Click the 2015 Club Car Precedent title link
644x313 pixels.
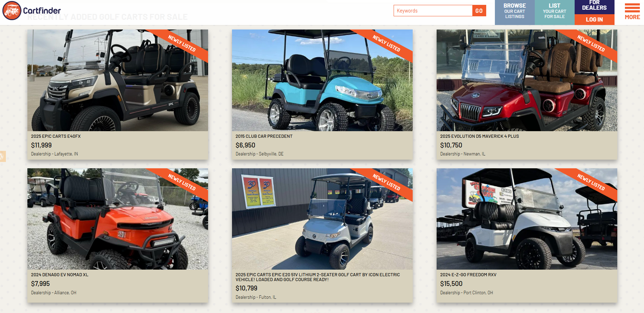coord(264,136)
